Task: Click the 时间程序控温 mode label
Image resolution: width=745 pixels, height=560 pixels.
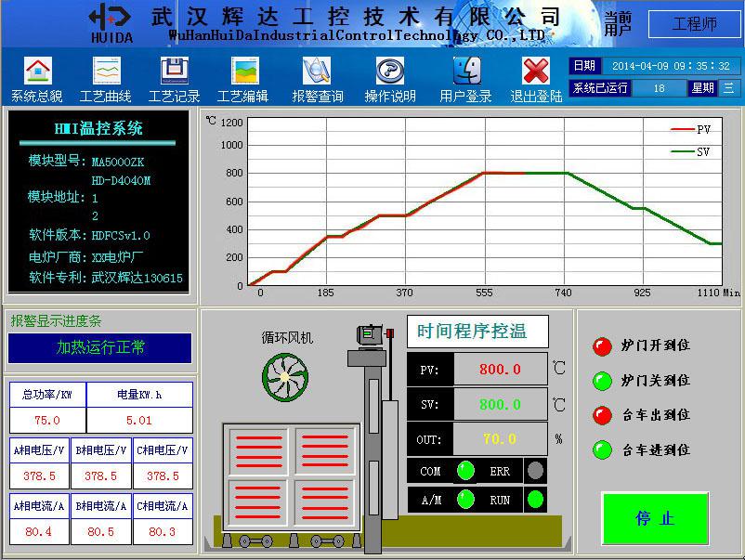Action: tap(477, 332)
